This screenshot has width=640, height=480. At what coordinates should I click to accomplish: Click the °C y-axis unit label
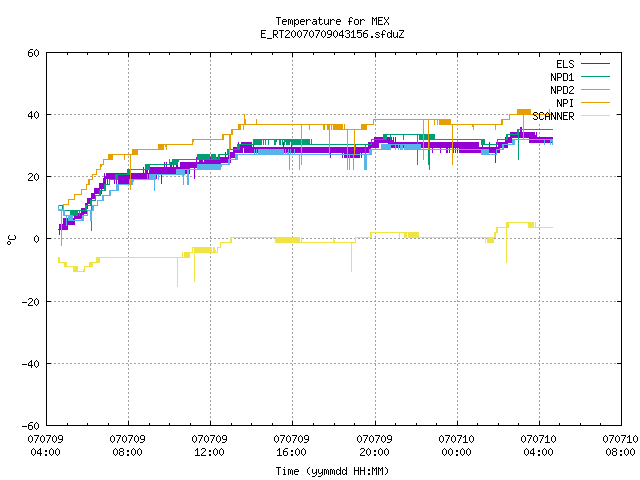click(11, 240)
